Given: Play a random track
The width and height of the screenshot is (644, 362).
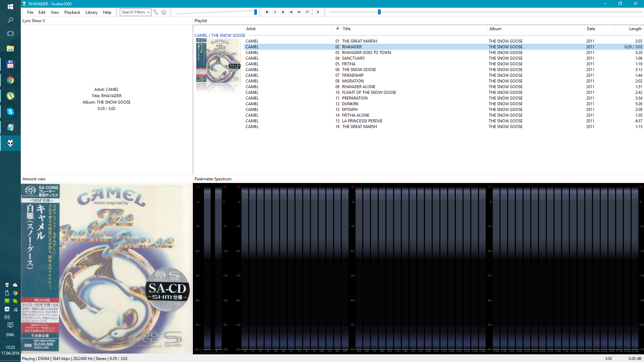Looking at the screenshot, I should (307, 12).
